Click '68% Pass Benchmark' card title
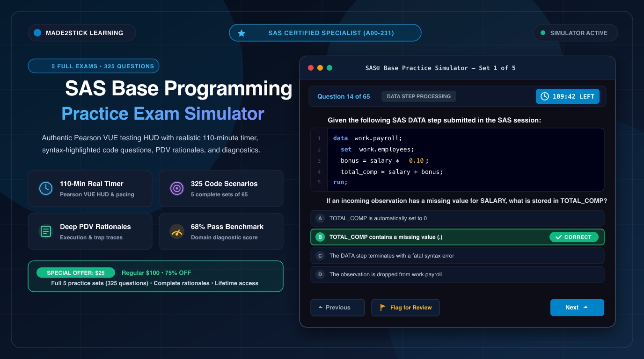The width and height of the screenshot is (644, 359). pyautogui.click(x=227, y=227)
